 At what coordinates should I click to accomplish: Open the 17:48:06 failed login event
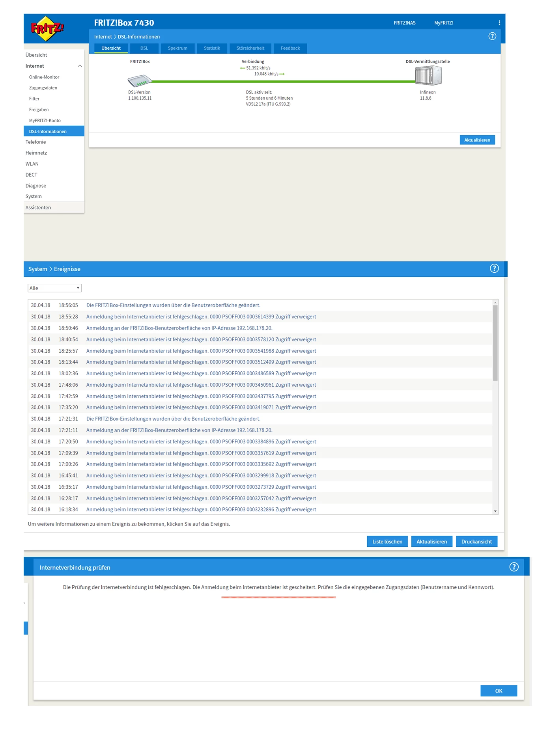pyautogui.click(x=260, y=385)
